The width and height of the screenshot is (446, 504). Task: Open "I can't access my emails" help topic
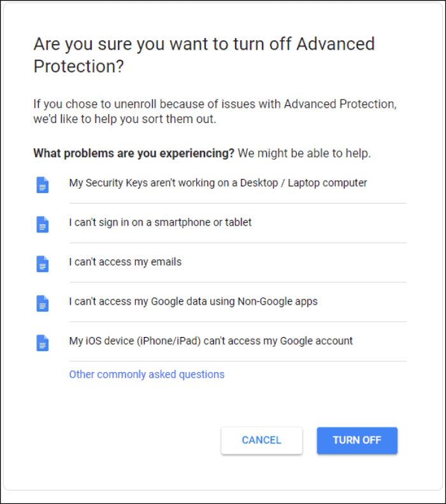click(126, 262)
